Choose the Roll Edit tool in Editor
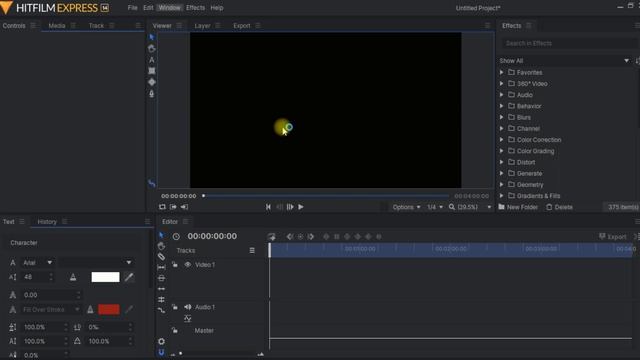The image size is (640, 360). click(x=161, y=300)
